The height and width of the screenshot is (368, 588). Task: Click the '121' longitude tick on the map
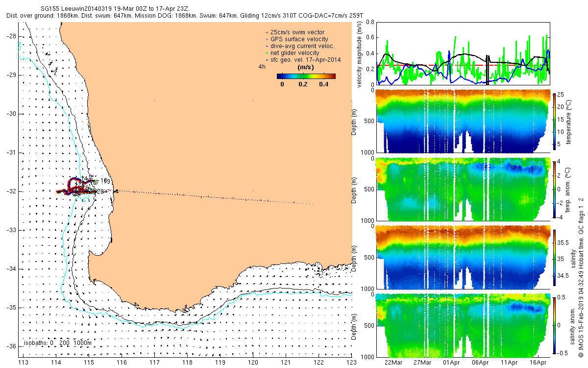[x=286, y=363]
